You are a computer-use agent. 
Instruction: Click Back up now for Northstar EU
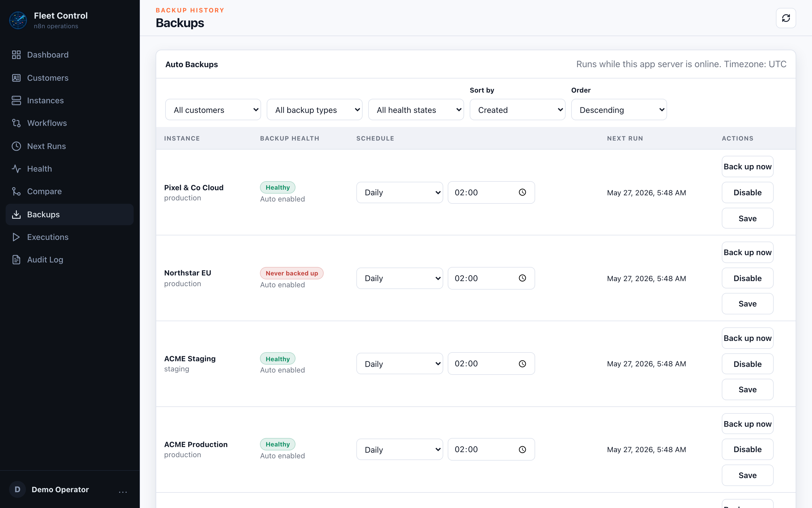click(748, 252)
